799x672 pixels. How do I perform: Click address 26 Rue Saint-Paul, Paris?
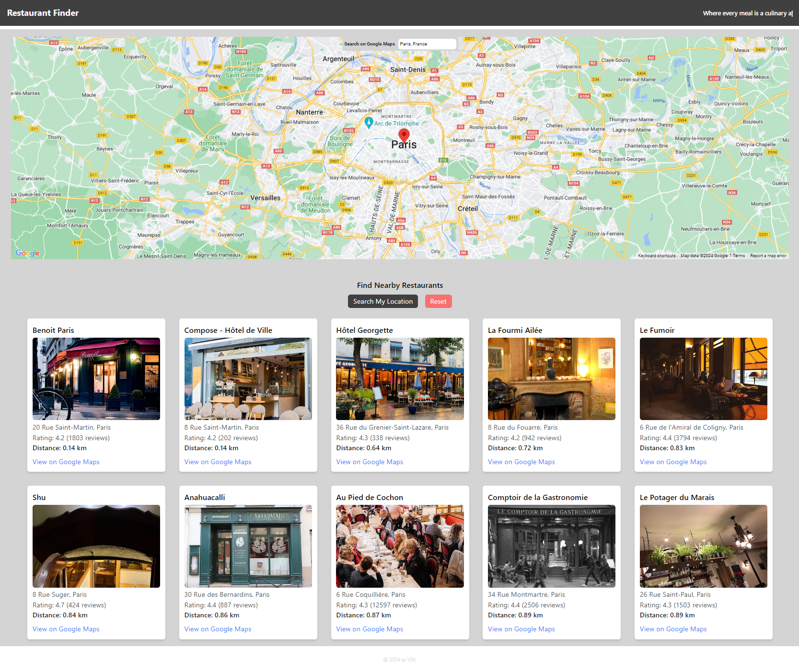675,594
